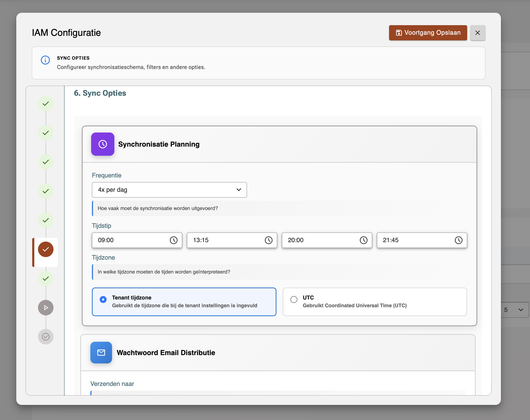Click the save icon inside Voortgang Opslaan button
Screen dimensions: 530x420
(x=399, y=32)
